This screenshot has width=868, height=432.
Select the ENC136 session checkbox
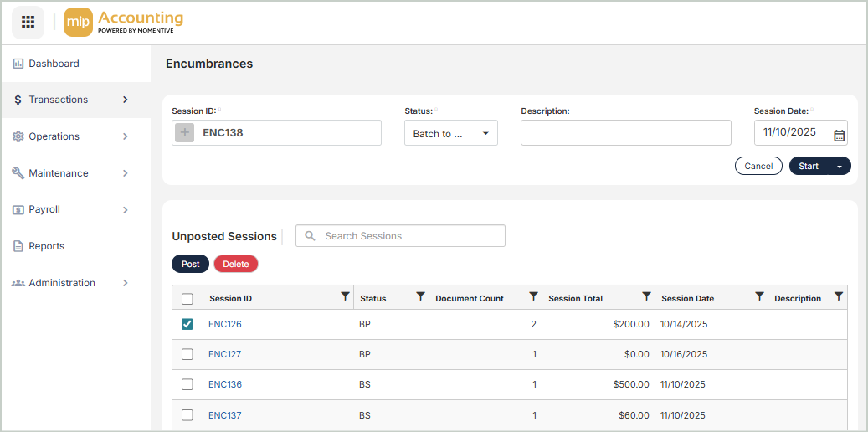point(187,384)
